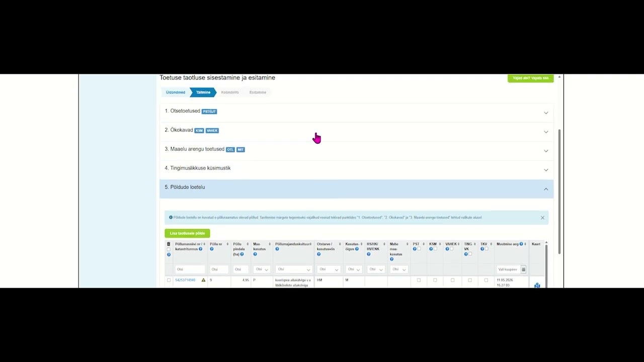Open the Põllumajanduskultuur filter dropdown
This screenshot has width=644, height=362.
tap(294, 269)
